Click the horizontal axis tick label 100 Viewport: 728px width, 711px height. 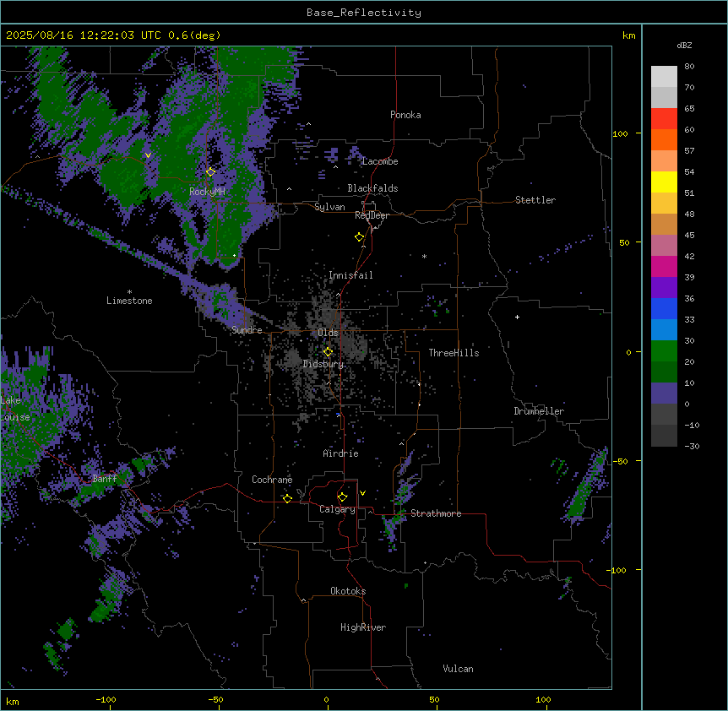click(543, 699)
